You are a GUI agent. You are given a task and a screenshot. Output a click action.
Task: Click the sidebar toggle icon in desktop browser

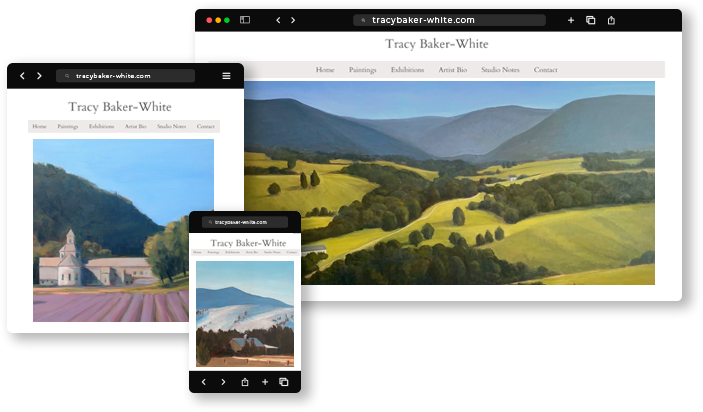(245, 20)
